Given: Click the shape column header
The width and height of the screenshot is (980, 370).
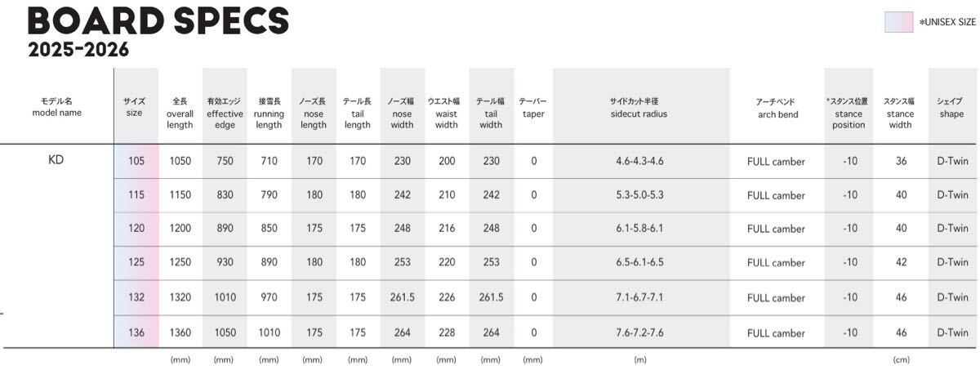Looking at the screenshot, I should click(951, 108).
